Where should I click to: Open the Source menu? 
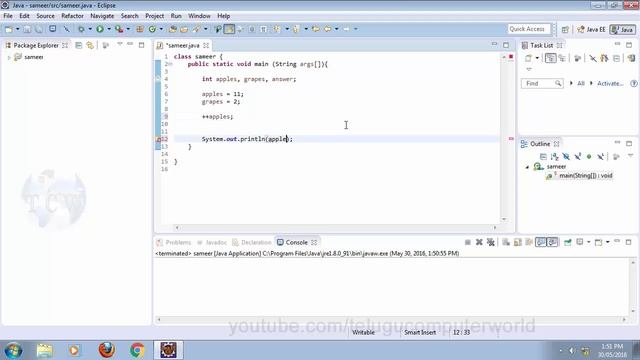point(45,16)
